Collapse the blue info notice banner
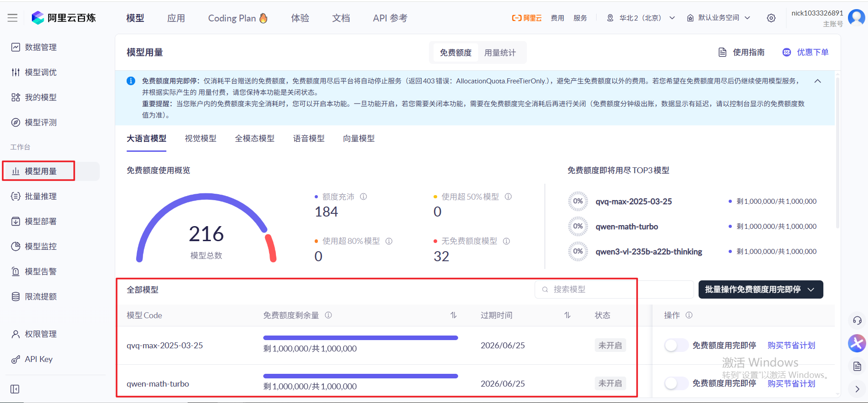Viewport: 868px width, 403px height. pos(817,81)
